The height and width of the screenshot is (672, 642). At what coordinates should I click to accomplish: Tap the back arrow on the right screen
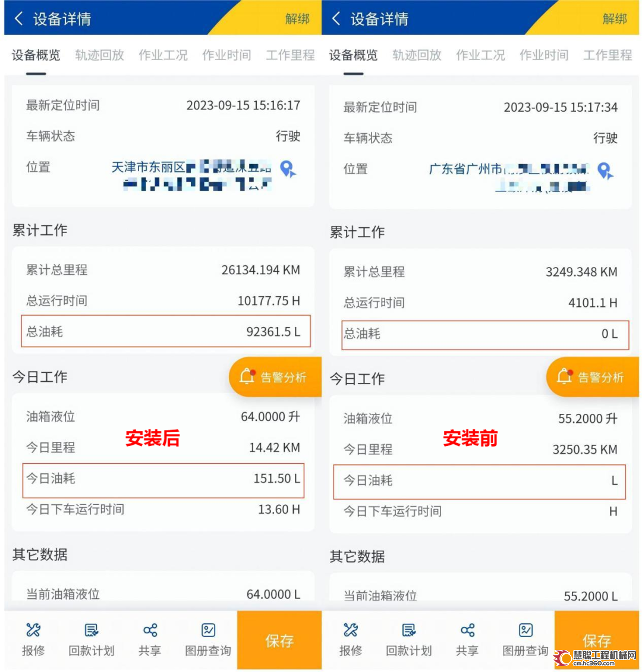click(x=336, y=18)
